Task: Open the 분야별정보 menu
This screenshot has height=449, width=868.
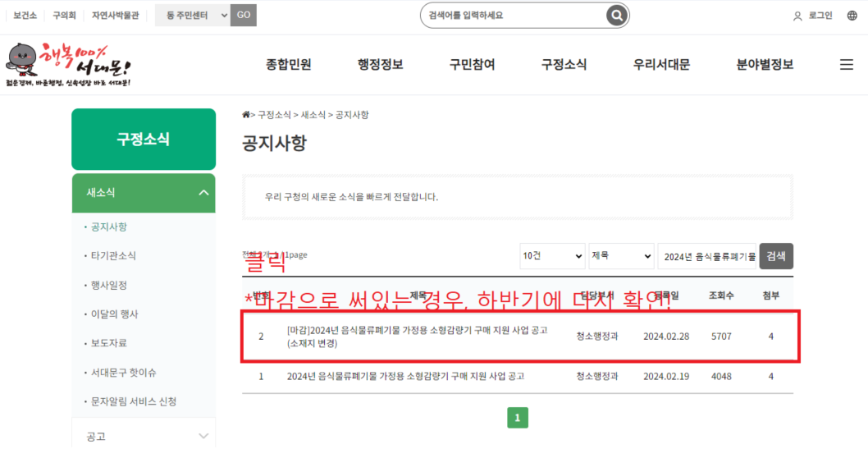Action: [x=765, y=65]
